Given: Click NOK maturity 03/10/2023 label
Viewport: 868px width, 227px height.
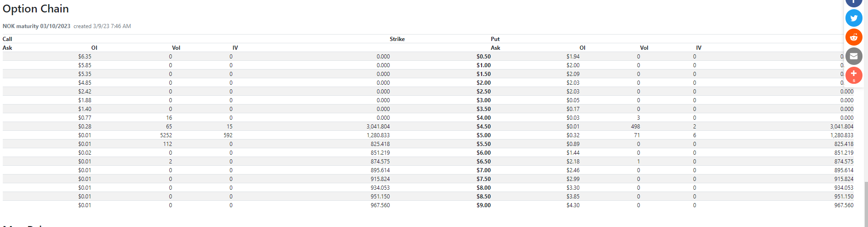Looking at the screenshot, I should [36, 26].
